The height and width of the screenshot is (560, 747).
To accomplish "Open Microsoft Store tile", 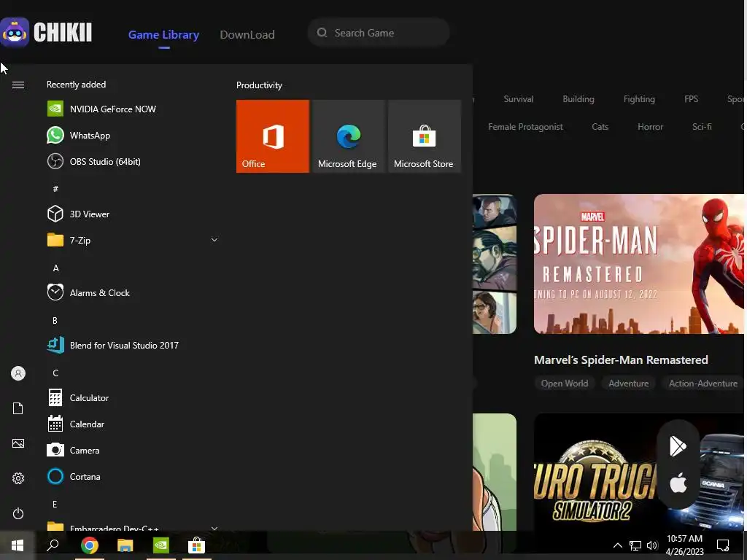I will click(425, 136).
